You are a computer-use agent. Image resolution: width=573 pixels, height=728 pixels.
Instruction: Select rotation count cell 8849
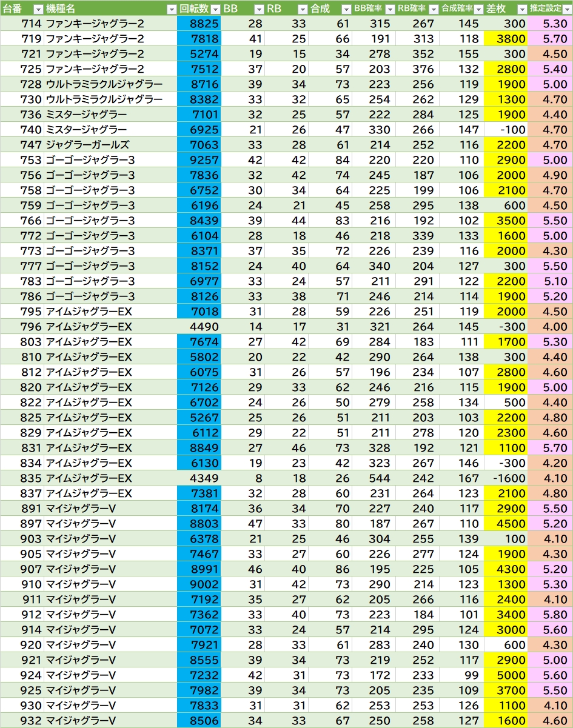click(199, 448)
